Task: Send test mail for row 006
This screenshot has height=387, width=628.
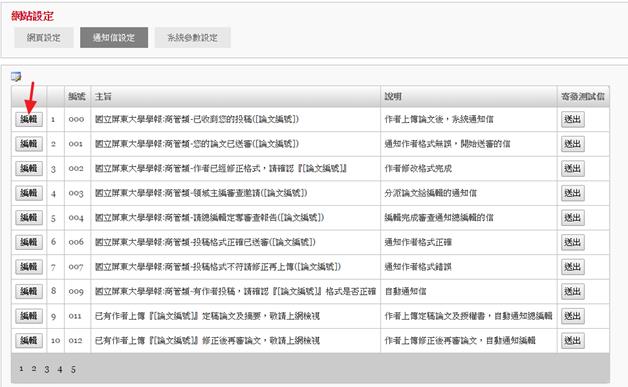Action: [x=573, y=242]
